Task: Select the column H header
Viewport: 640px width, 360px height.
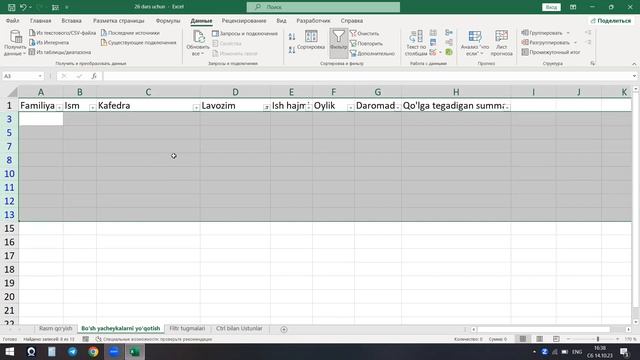Action: coord(456,92)
